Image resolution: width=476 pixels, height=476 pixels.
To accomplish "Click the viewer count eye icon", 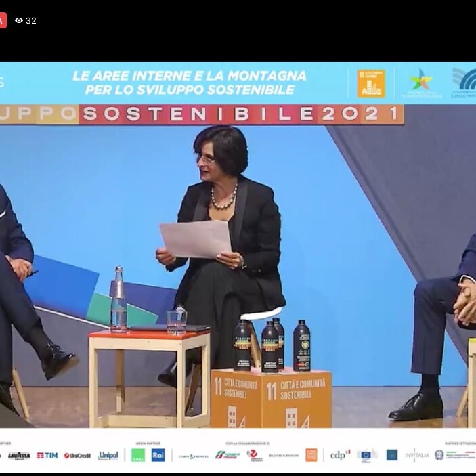I will point(19,21).
